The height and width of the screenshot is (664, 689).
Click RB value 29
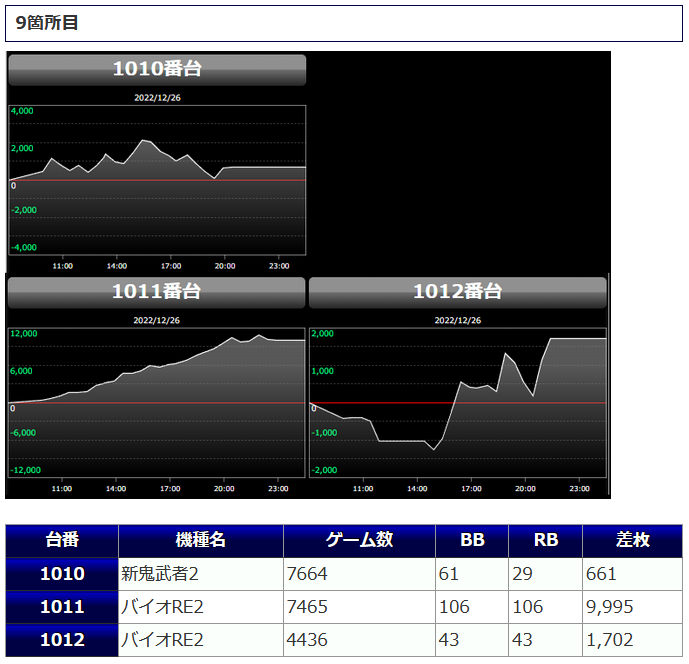pos(522,574)
